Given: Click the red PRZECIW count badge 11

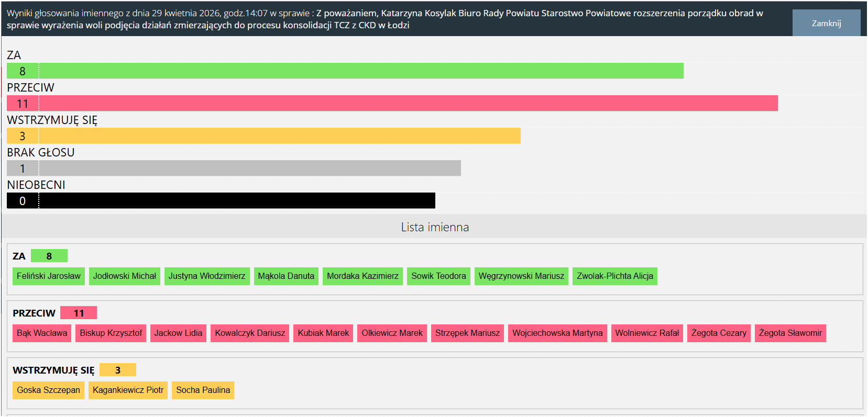Looking at the screenshot, I should pyautogui.click(x=79, y=313).
